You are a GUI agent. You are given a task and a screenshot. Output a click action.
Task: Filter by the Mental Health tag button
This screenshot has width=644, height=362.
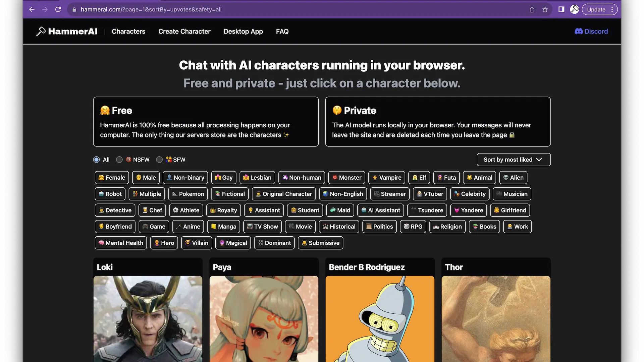pyautogui.click(x=120, y=243)
